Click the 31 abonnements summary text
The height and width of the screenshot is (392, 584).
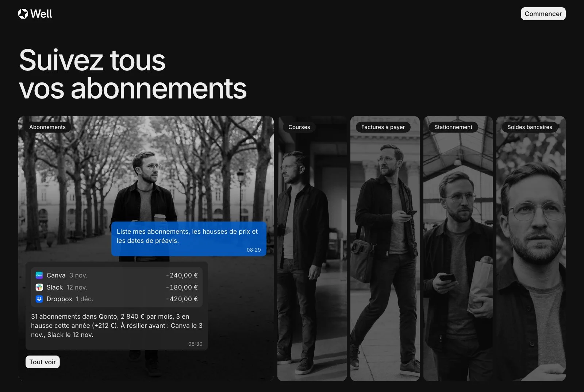click(117, 326)
